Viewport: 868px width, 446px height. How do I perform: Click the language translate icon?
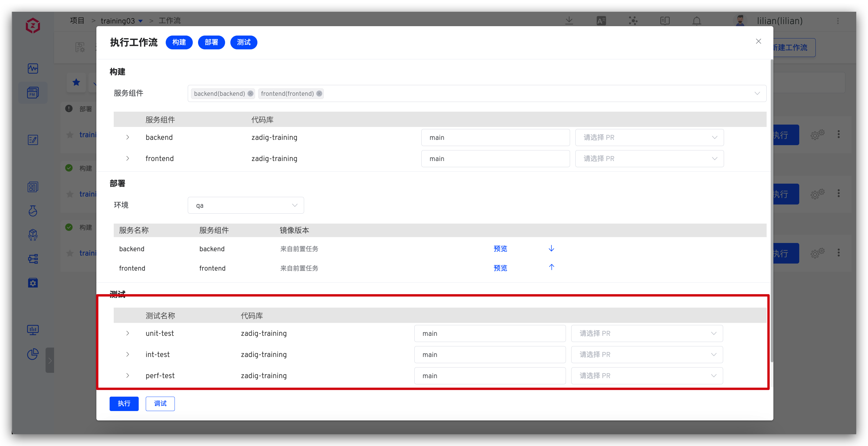click(601, 21)
